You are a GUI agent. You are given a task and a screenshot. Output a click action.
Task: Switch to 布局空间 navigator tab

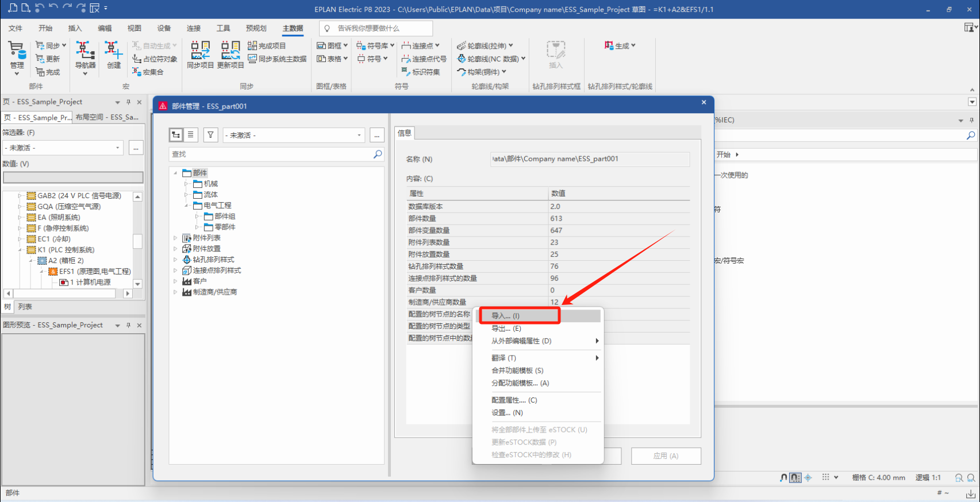point(107,117)
